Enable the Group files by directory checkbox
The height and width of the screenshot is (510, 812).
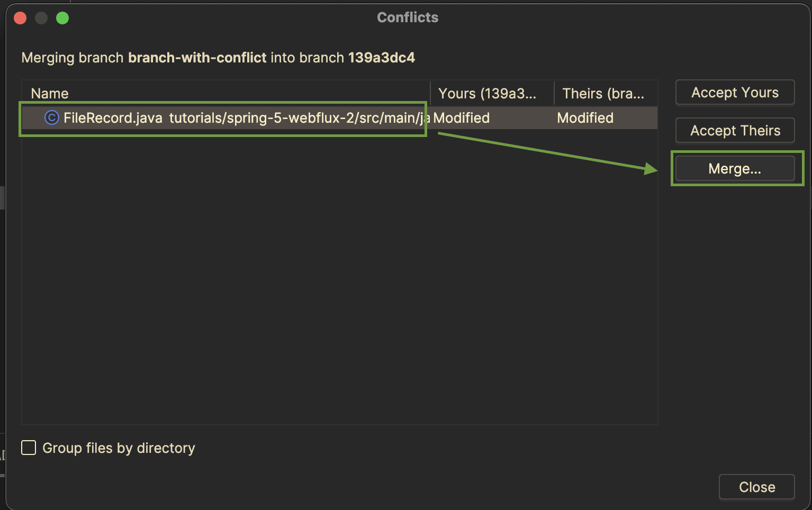[x=29, y=448]
